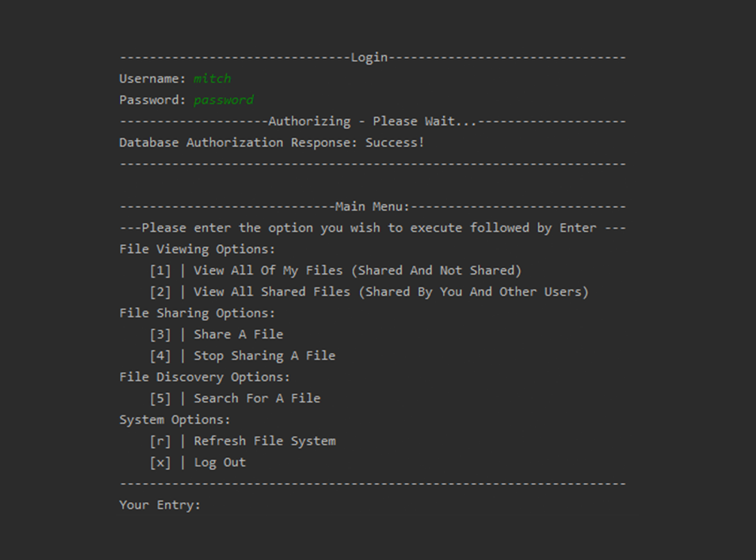The image size is (756, 560).
Task: Click the 'System Options:' heading
Action: (175, 419)
